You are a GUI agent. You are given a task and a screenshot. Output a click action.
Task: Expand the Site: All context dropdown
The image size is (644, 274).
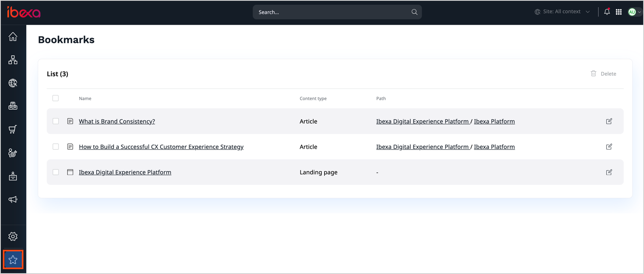tap(562, 12)
